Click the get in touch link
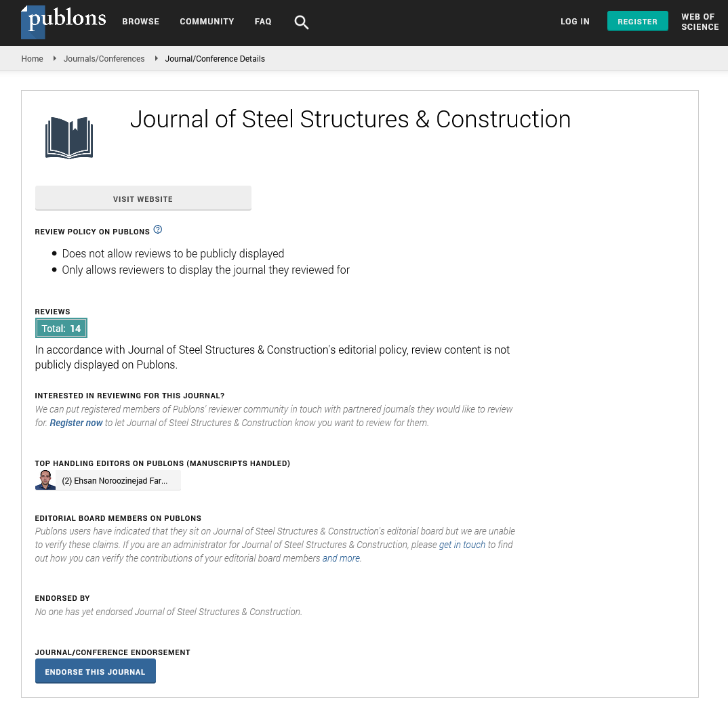This screenshot has height=714, width=728. 462,545
